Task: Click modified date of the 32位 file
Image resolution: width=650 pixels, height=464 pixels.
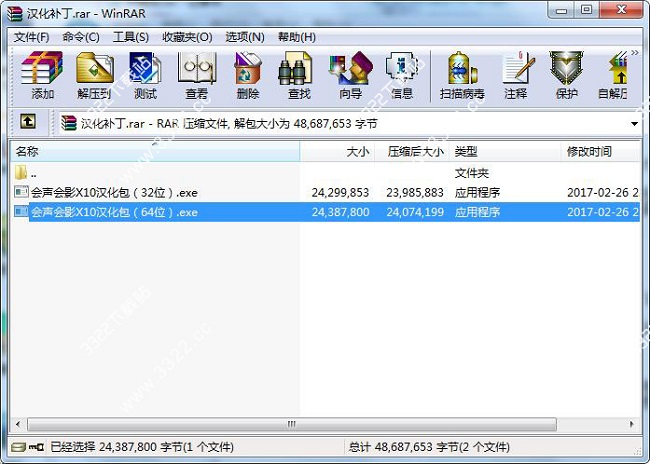Action: click(603, 193)
